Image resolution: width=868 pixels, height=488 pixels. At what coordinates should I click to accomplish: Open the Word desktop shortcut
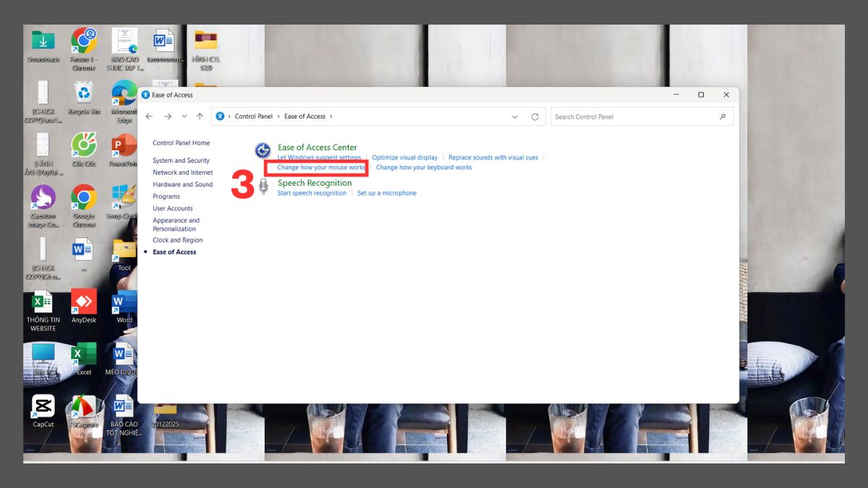click(x=124, y=301)
